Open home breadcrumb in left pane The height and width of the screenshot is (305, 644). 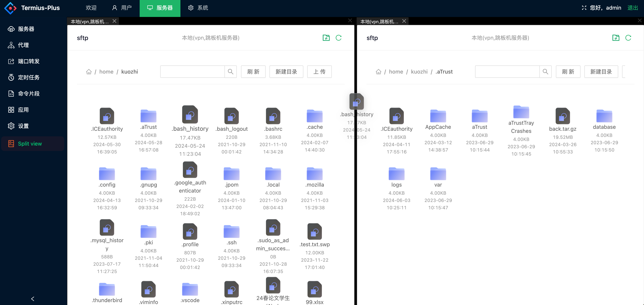click(106, 72)
